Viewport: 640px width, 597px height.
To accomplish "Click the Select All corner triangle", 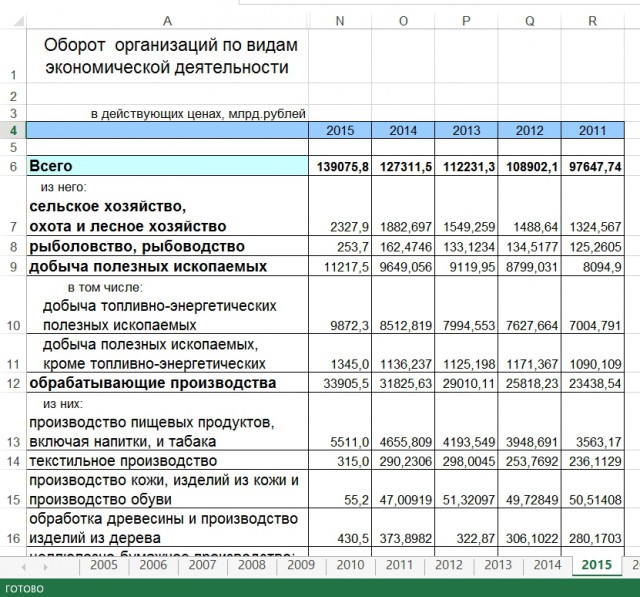I will point(18,20).
